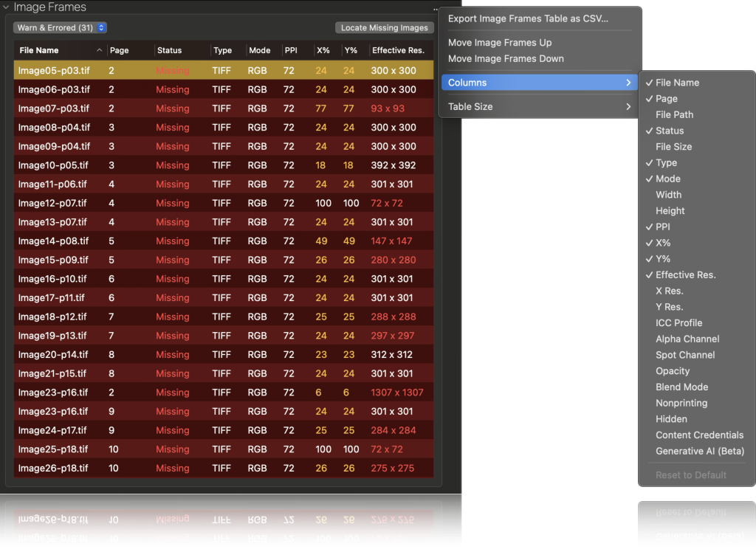
Task: Click the 392 x 392 resolution value
Action: click(393, 165)
